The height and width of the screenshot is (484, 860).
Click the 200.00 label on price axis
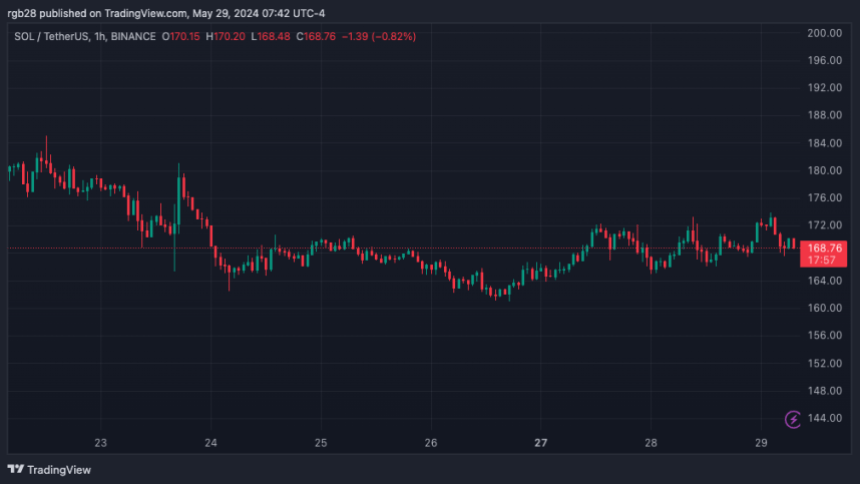coord(825,33)
